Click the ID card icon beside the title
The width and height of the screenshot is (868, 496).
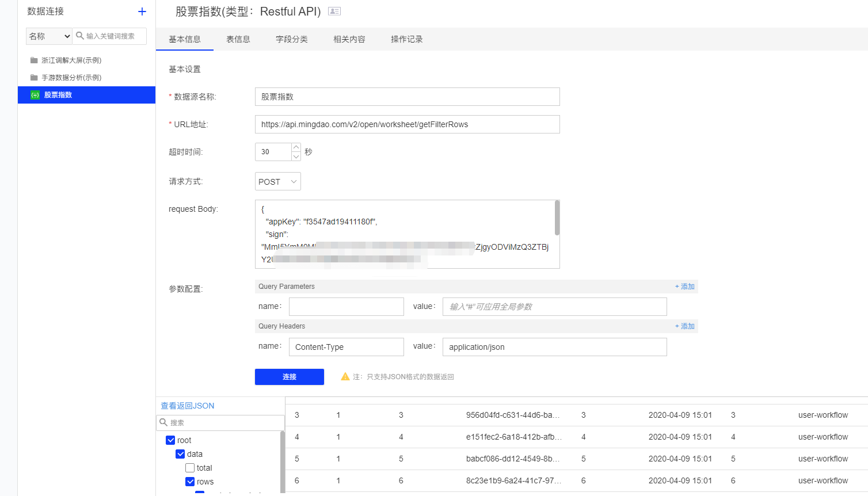tap(334, 11)
